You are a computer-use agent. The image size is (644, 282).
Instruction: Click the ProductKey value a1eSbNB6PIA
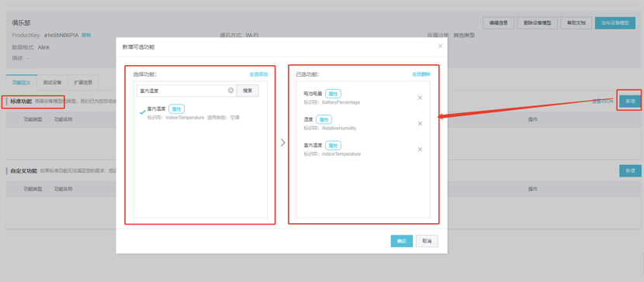[x=61, y=36]
